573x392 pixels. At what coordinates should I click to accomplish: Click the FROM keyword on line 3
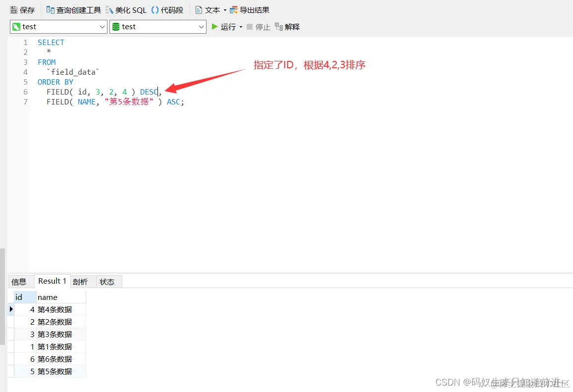47,62
